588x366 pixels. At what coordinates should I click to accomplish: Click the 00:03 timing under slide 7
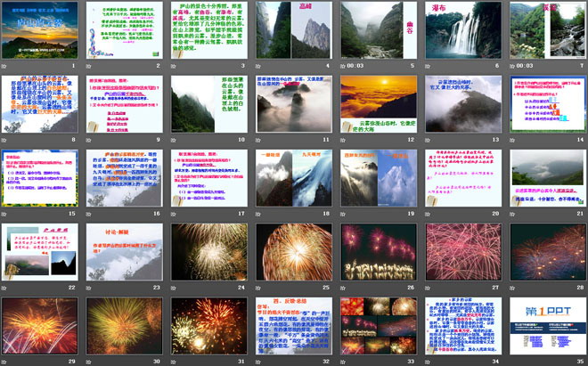(x=525, y=66)
